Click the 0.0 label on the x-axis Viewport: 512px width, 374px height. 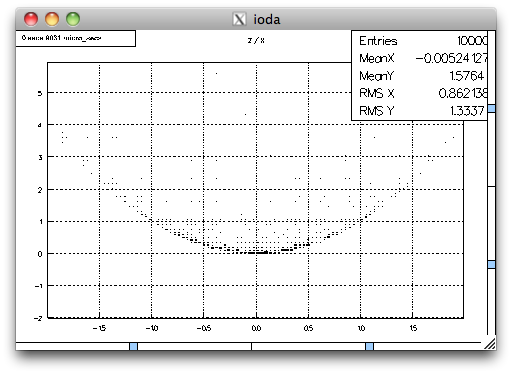[x=256, y=328]
